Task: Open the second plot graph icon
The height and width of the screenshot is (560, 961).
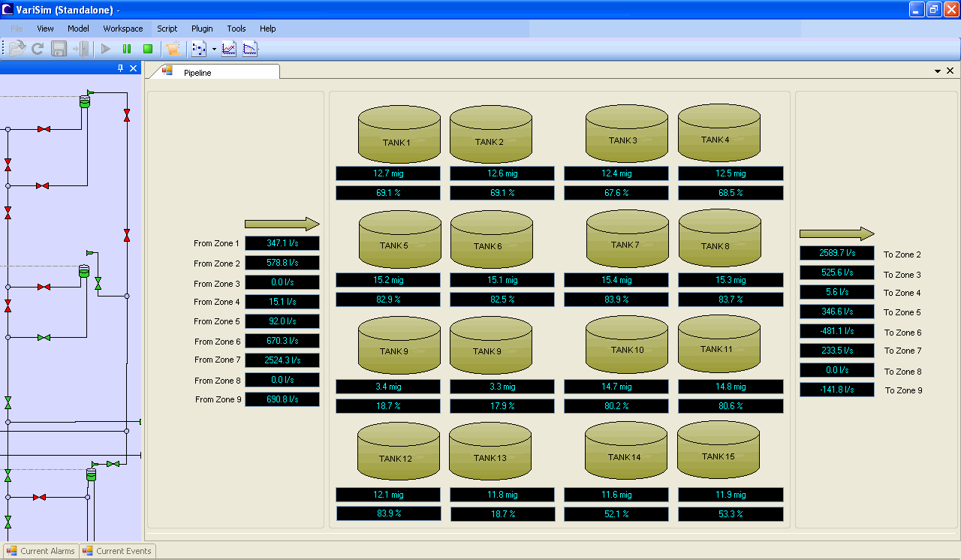Action: pyautogui.click(x=249, y=48)
